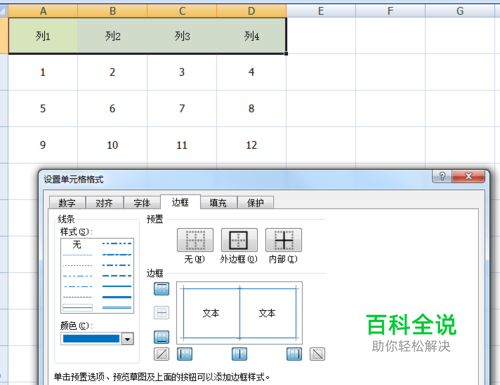This screenshot has width=500, height=385.
Task: Click cell containing 列1
Action: [43, 36]
